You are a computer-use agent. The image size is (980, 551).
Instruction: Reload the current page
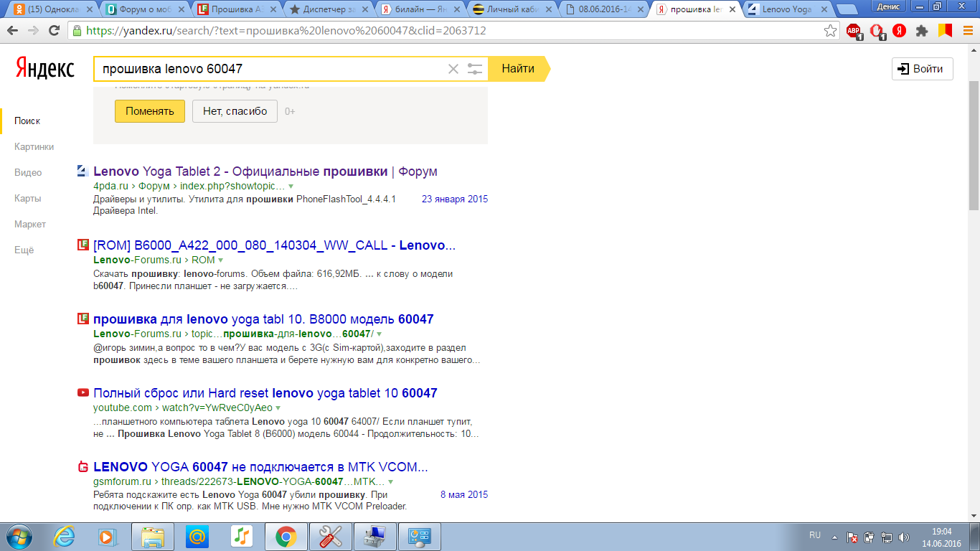coord(54,31)
